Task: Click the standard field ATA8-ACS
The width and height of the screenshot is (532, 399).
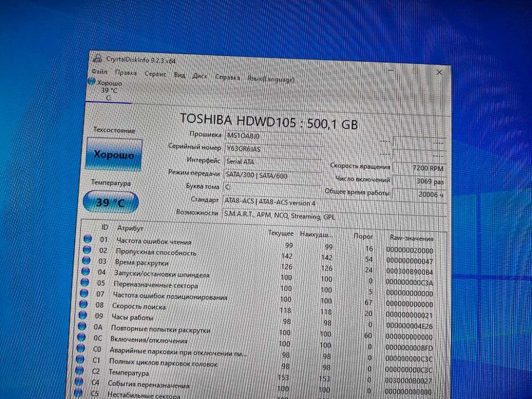Action: pyautogui.click(x=334, y=203)
